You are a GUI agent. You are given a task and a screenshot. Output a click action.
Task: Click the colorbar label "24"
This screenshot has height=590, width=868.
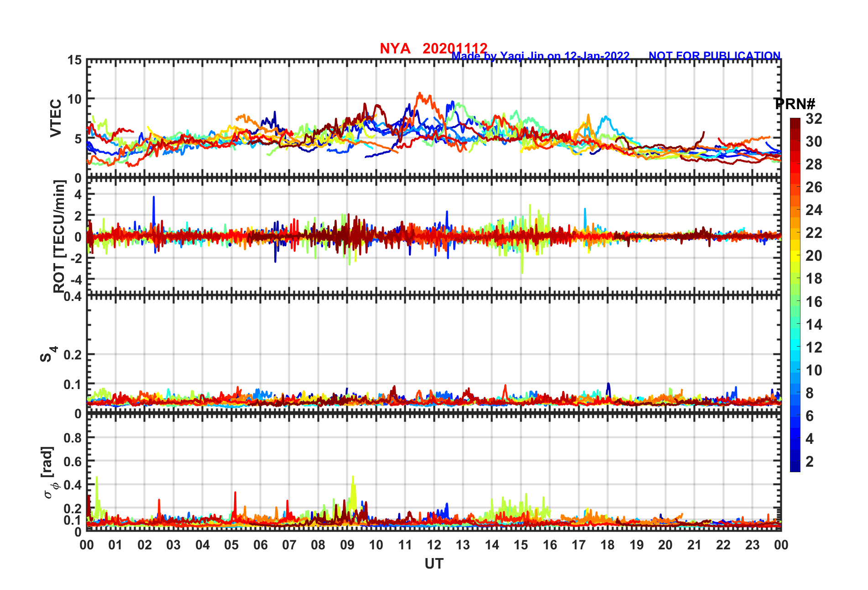(814, 210)
